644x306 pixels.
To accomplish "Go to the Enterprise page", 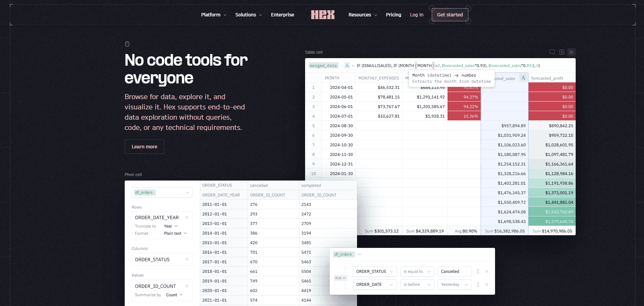I will point(282,15).
